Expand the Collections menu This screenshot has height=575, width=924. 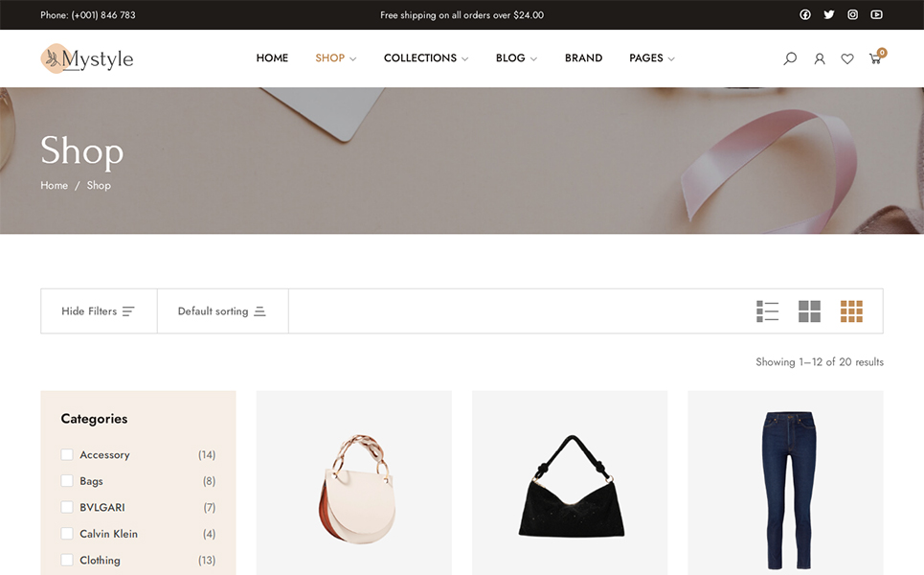425,58
